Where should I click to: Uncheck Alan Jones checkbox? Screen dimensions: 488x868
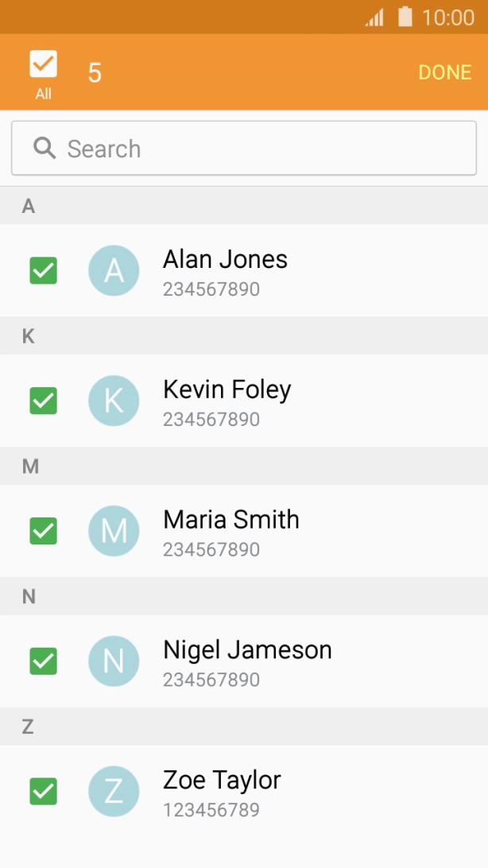pos(43,270)
